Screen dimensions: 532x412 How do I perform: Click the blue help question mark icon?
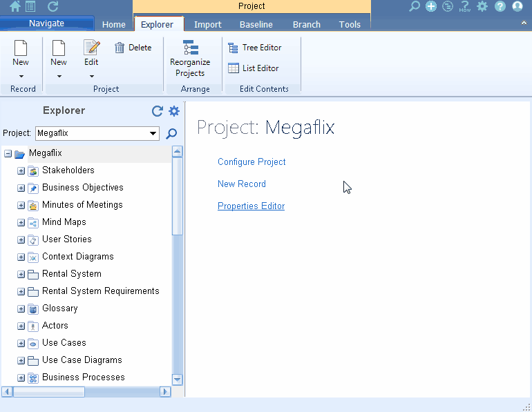coord(500,6)
